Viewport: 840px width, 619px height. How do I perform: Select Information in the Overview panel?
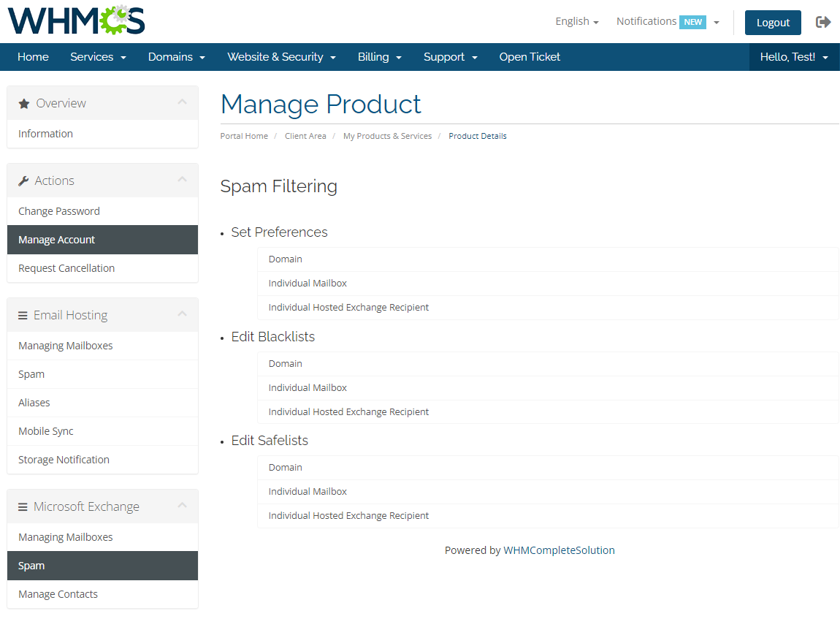click(102, 134)
